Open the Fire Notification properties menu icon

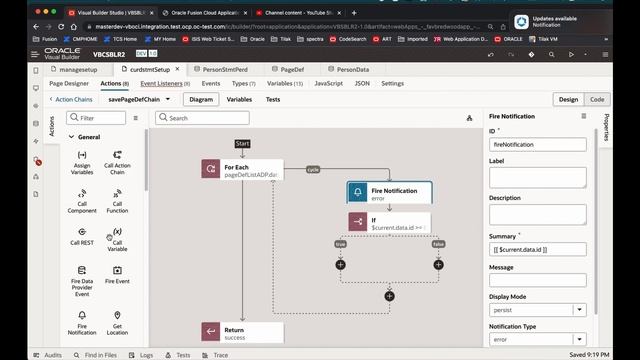click(584, 116)
